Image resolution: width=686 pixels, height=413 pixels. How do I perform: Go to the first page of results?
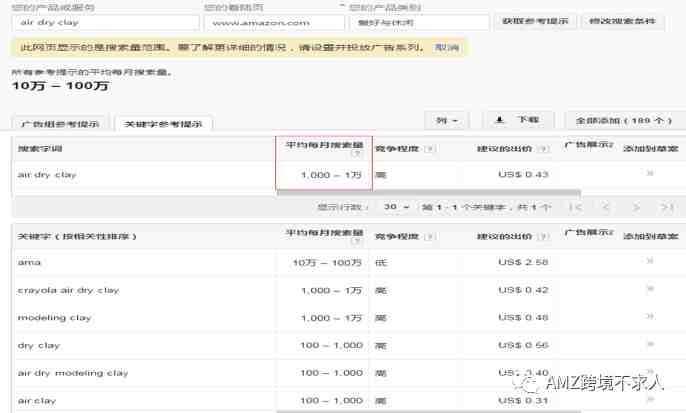click(x=576, y=207)
